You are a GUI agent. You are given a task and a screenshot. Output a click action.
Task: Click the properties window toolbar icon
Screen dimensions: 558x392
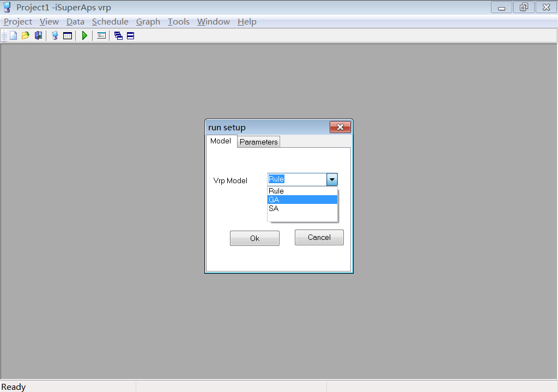101,36
